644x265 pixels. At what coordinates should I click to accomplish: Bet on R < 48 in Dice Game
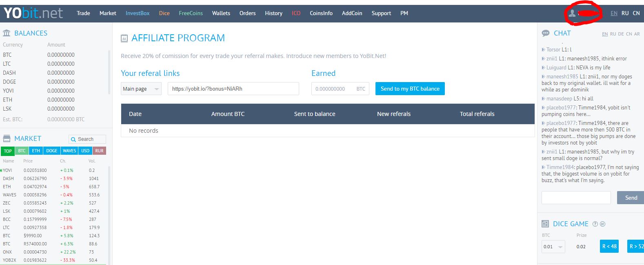pos(609,246)
